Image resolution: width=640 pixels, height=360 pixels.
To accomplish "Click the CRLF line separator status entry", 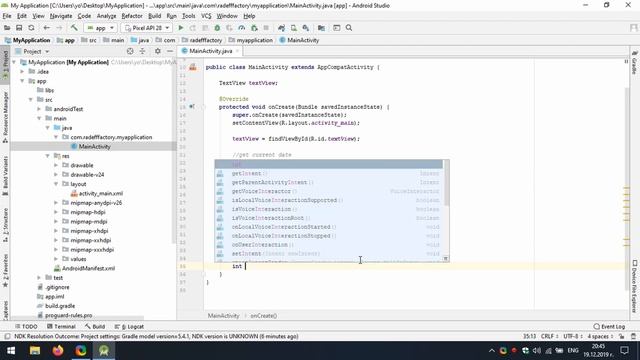I will (x=549, y=336).
